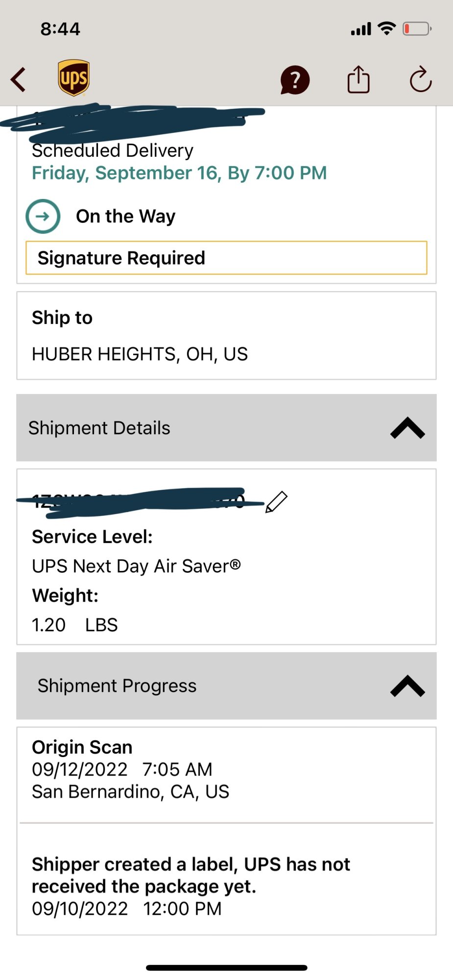The image size is (453, 980).
Task: Tap the back arrow icon
Action: [19, 80]
